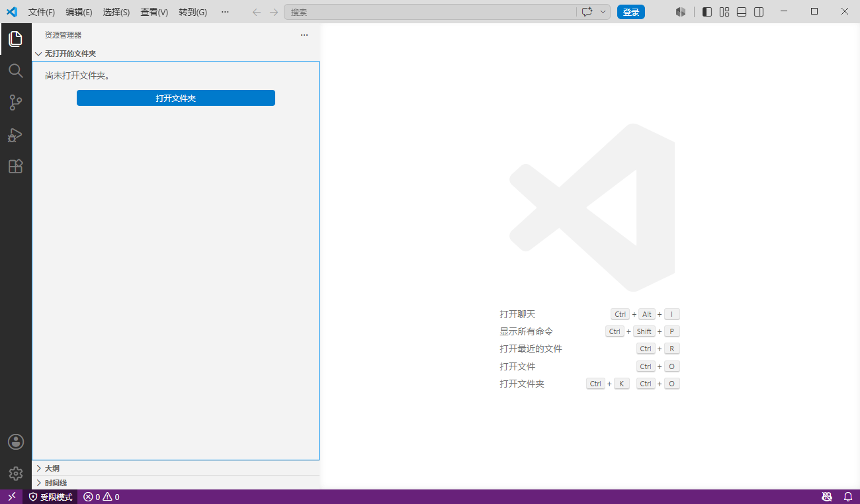Open the notifications bell
The width and height of the screenshot is (860, 504).
847,497
